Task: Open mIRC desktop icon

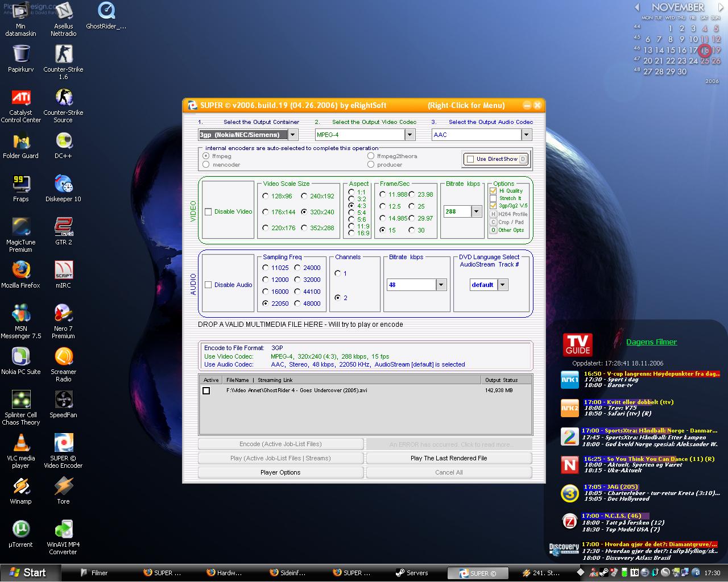Action: [x=63, y=275]
